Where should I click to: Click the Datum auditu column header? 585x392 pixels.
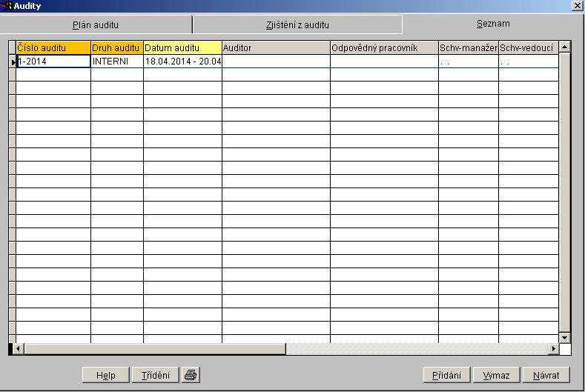[x=182, y=47]
